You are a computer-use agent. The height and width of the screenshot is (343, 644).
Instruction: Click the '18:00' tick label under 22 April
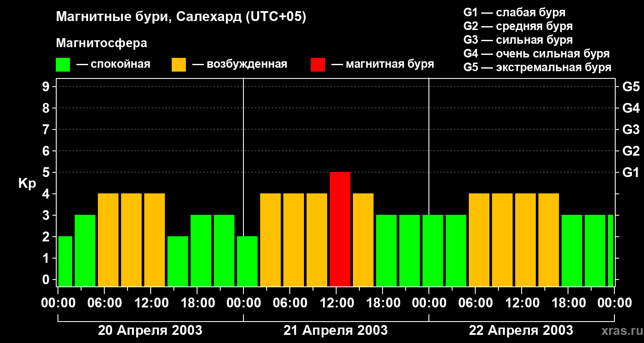point(568,303)
